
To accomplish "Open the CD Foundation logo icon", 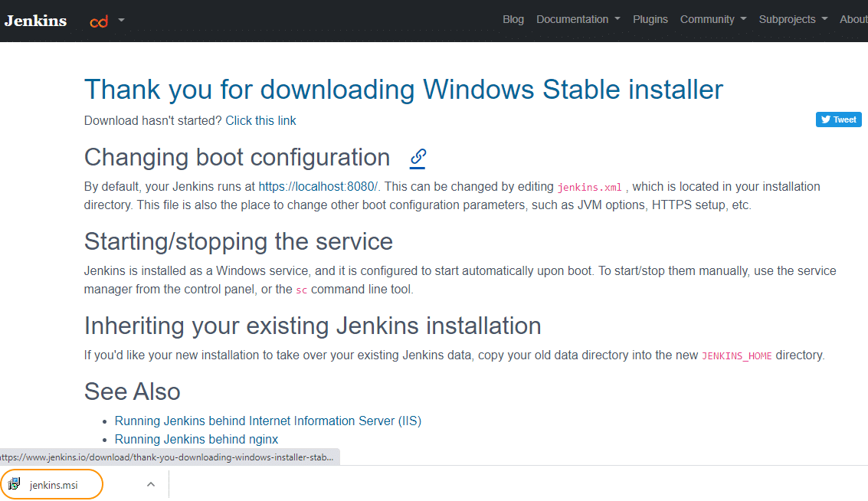I will [99, 21].
